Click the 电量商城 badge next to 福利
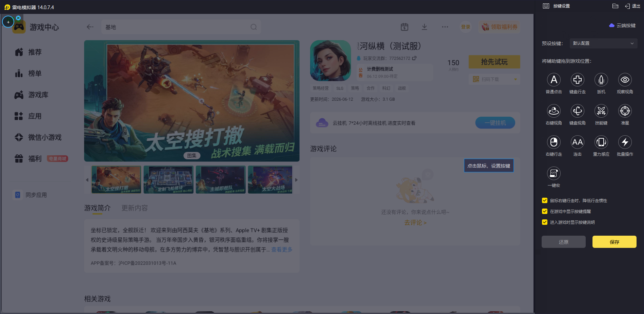This screenshot has width=644, height=314. [x=58, y=159]
